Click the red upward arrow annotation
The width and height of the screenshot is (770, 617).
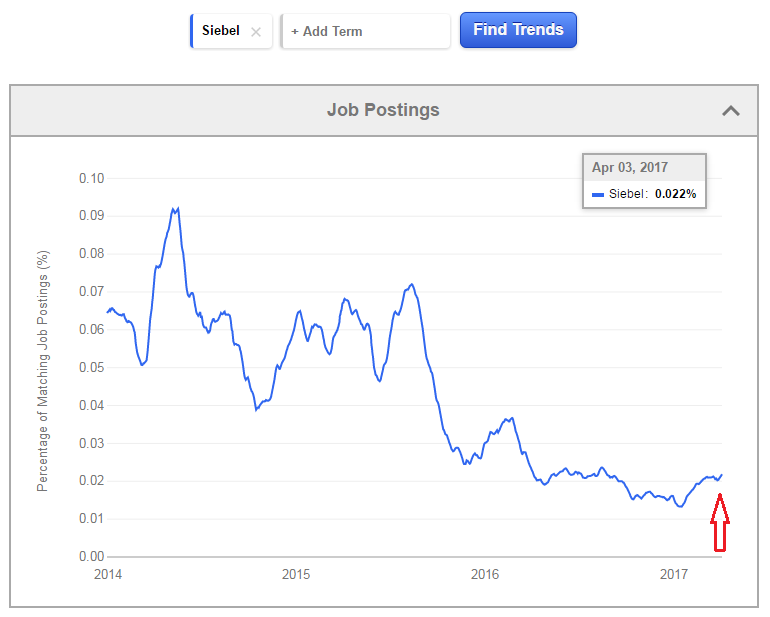[719, 523]
